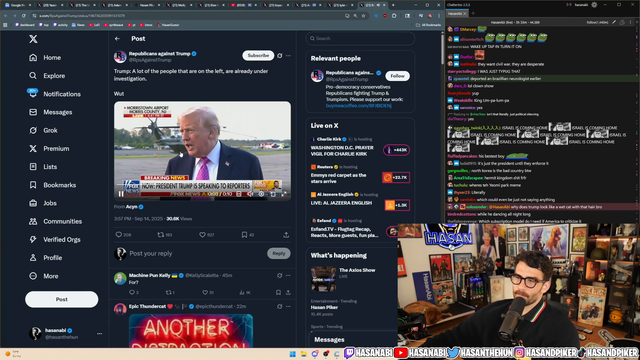Click the Verified Orgs lightning icon

(33, 240)
